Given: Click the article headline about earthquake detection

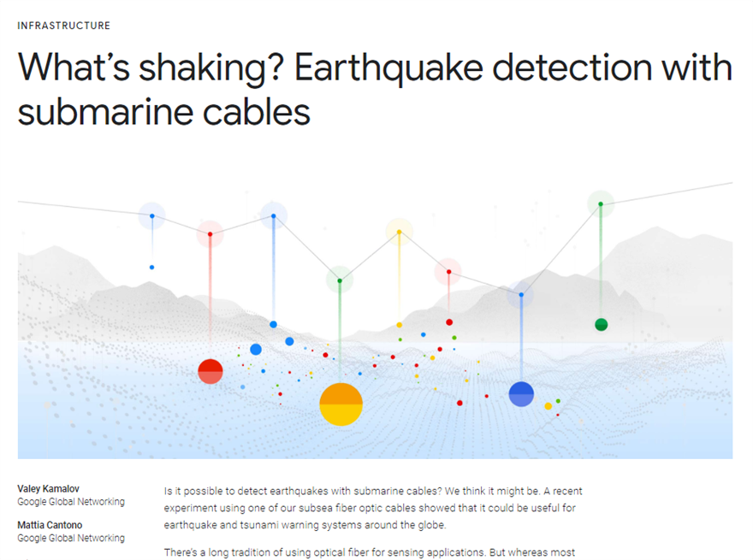Looking at the screenshot, I should click(375, 90).
